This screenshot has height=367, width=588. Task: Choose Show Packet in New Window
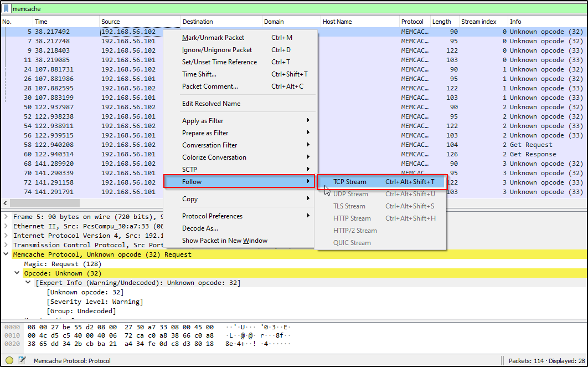click(224, 241)
